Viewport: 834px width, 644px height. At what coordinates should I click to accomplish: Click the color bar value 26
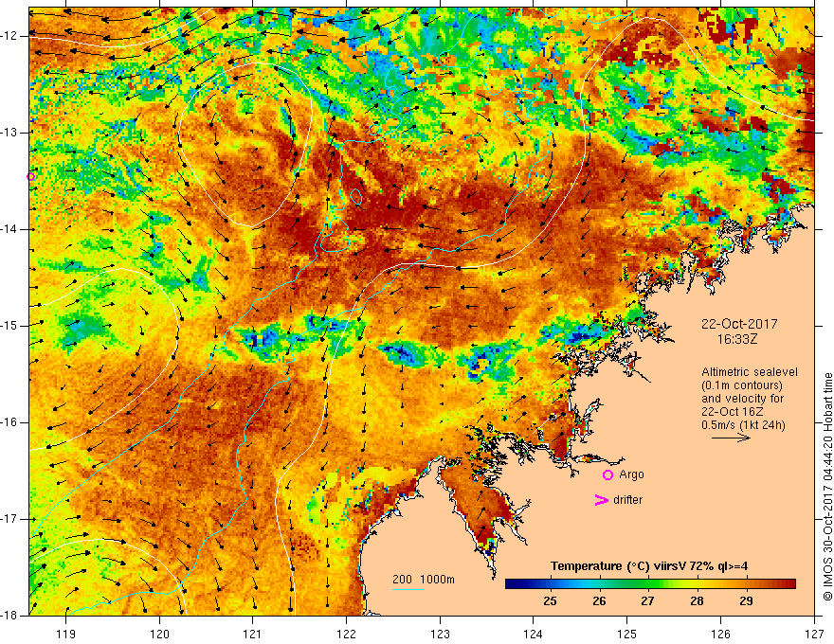[x=599, y=601]
